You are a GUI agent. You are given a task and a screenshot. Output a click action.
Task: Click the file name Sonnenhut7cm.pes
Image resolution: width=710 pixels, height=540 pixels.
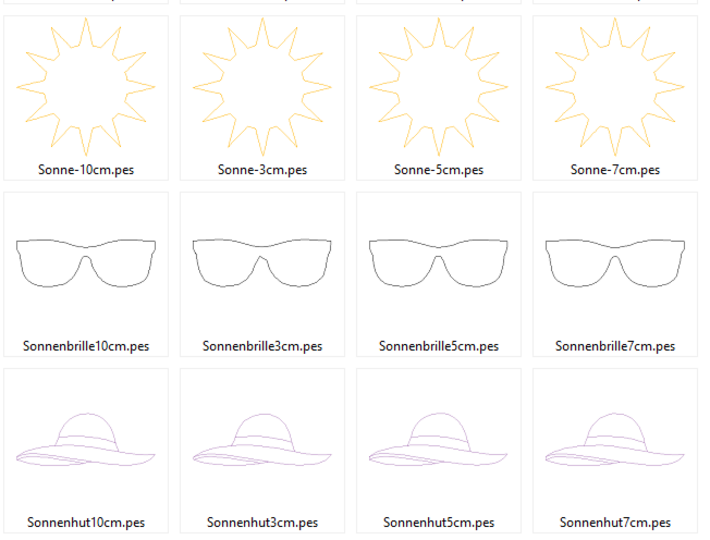[615, 522]
